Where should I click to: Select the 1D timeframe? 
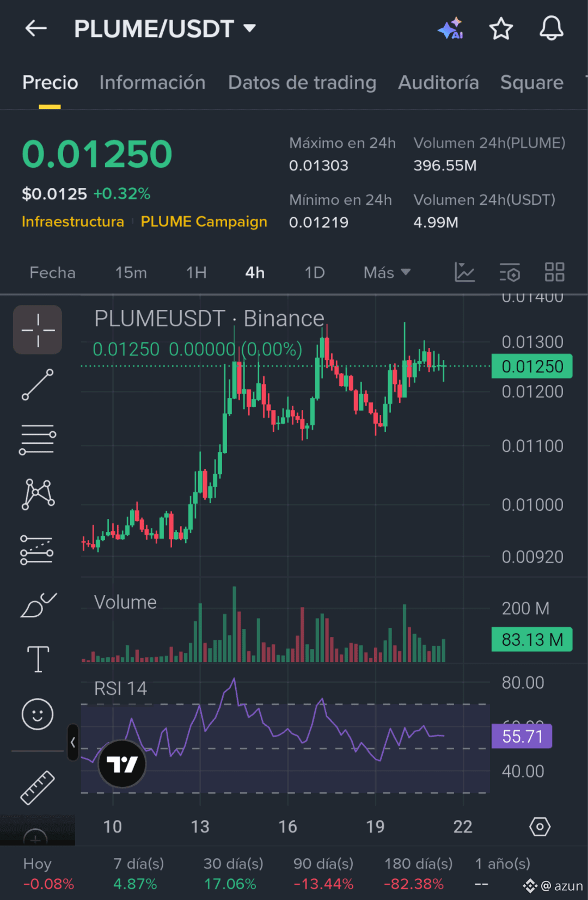[315, 272]
